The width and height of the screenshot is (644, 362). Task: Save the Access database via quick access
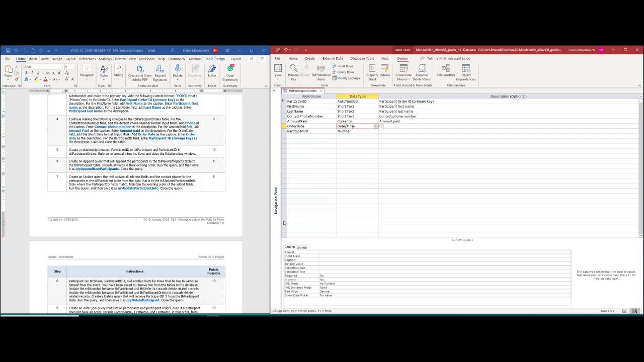point(277,50)
